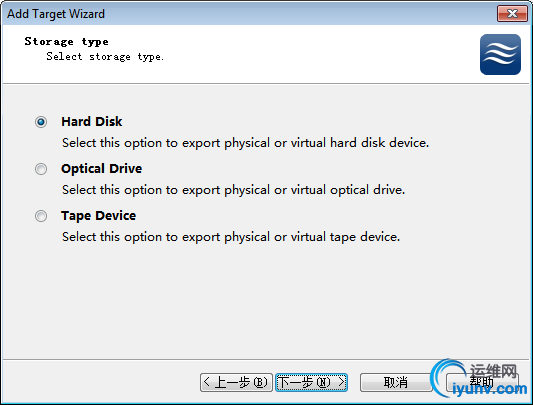Pick the Tape Device radio option
The width and height of the screenshot is (533, 405).
[x=41, y=216]
